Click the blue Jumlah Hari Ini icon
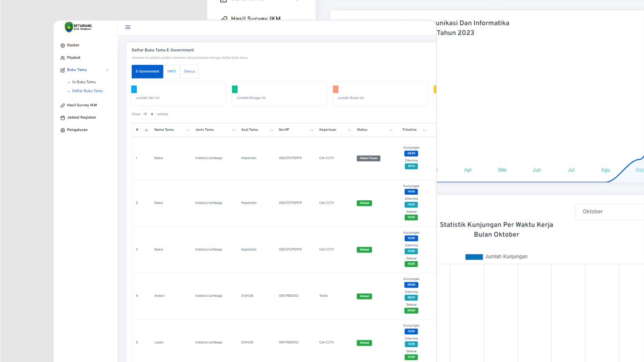 [x=134, y=89]
